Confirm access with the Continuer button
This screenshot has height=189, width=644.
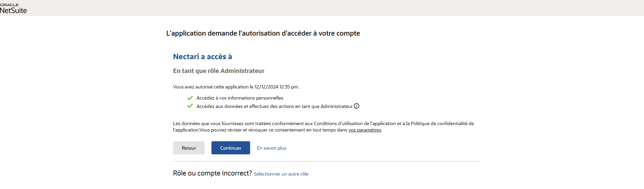(231, 148)
